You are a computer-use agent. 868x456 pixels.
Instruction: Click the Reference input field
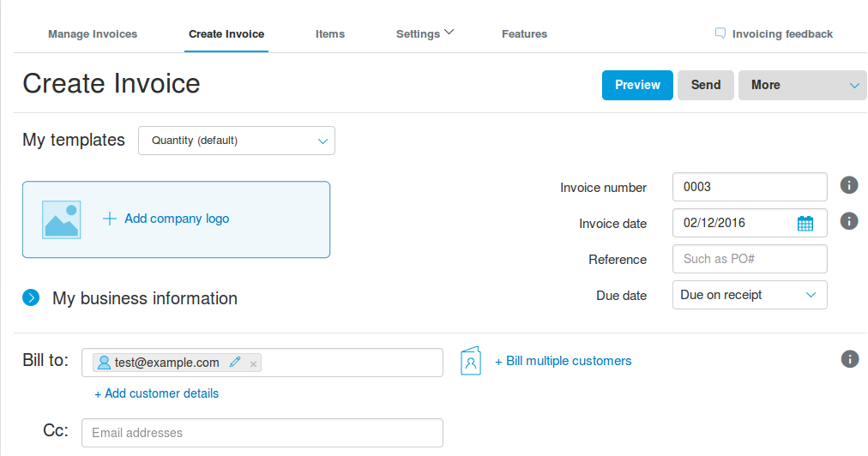coord(750,259)
